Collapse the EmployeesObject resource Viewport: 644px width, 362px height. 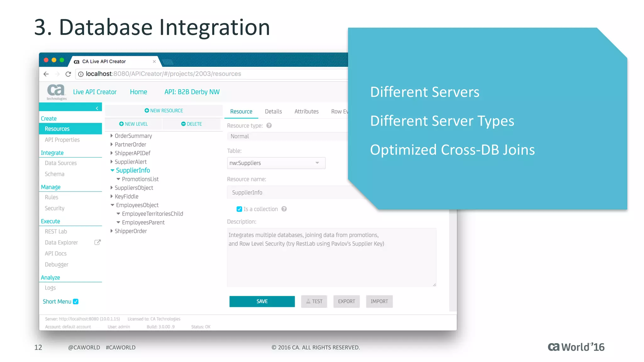click(112, 205)
